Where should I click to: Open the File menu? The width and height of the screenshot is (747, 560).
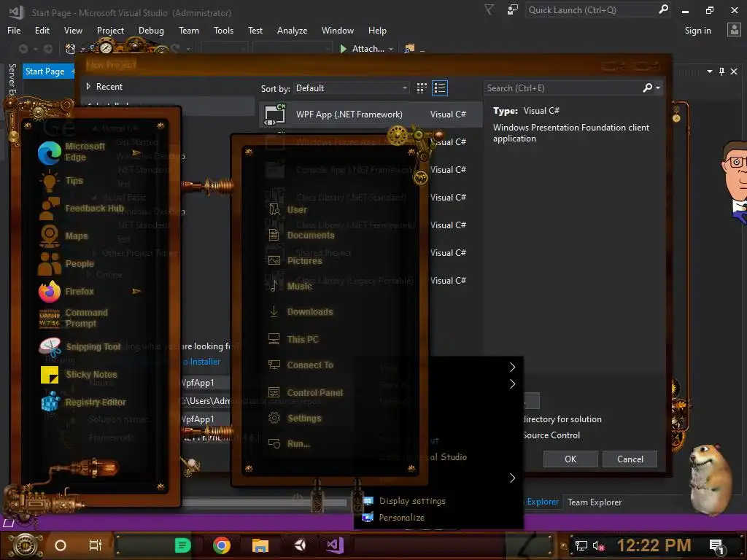[x=14, y=31]
